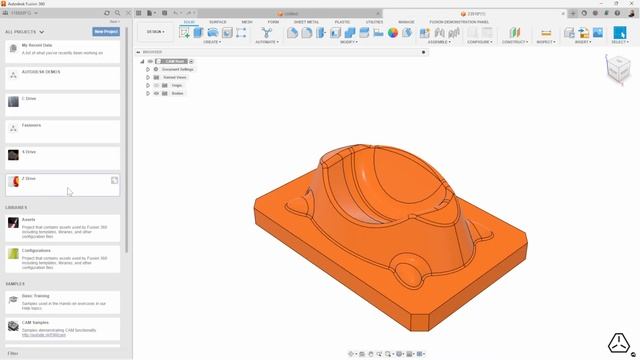Open the CREATE menu dropdown
The width and height of the screenshot is (640, 360).
pyautogui.click(x=212, y=42)
